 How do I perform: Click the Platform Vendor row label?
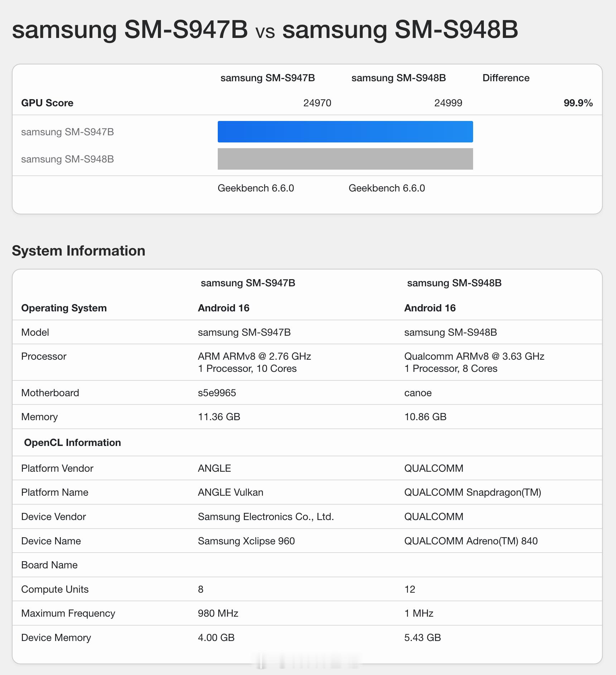coord(57,468)
